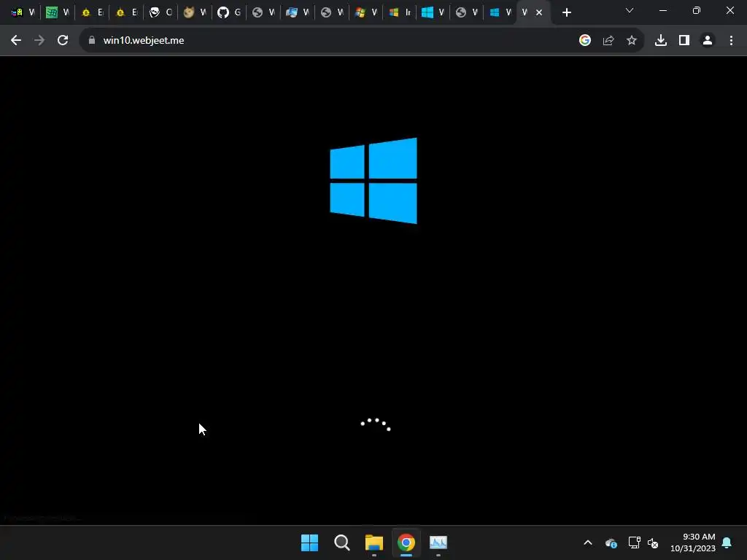
Task: Open the Windows Start menu
Action: tap(309, 542)
